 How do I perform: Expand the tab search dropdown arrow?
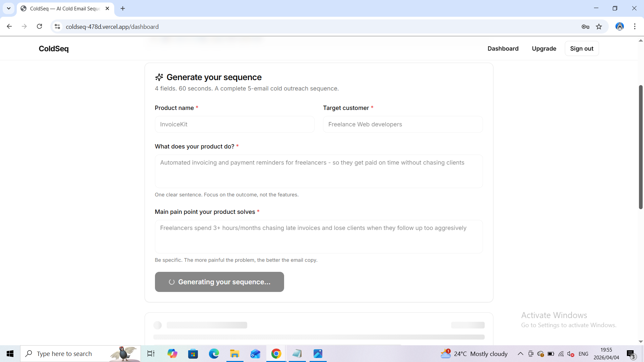[9, 8]
